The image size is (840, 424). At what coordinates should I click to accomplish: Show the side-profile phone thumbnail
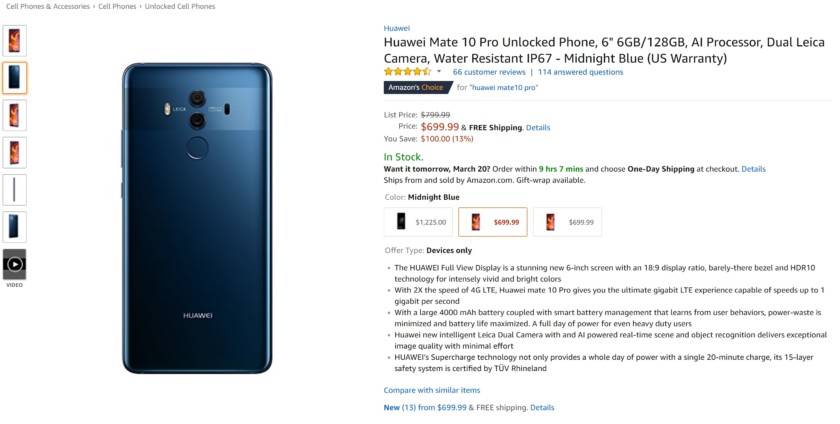[x=15, y=189]
